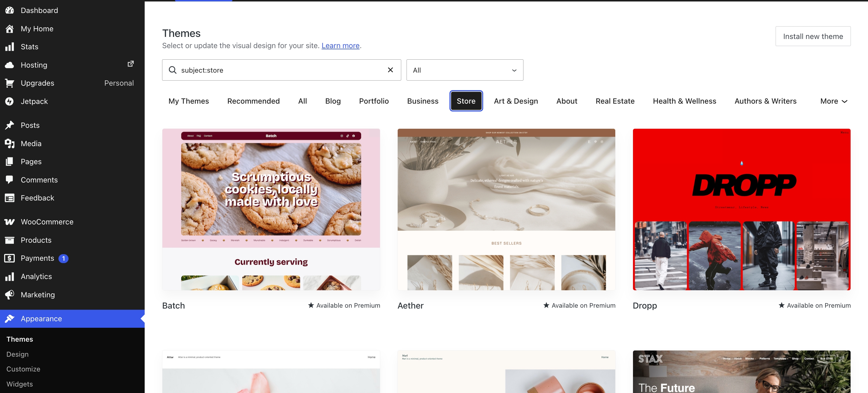
Task: Clear the subject:store search query
Action: (x=390, y=70)
